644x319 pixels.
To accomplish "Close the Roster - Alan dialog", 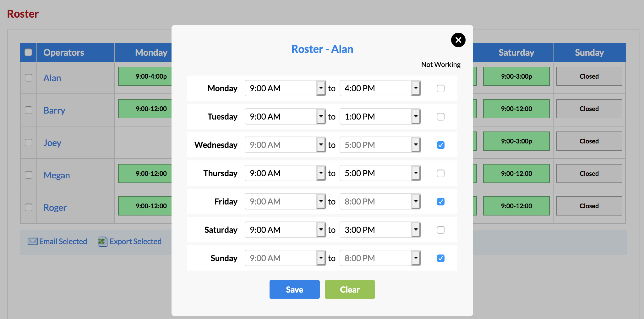I will (x=458, y=40).
